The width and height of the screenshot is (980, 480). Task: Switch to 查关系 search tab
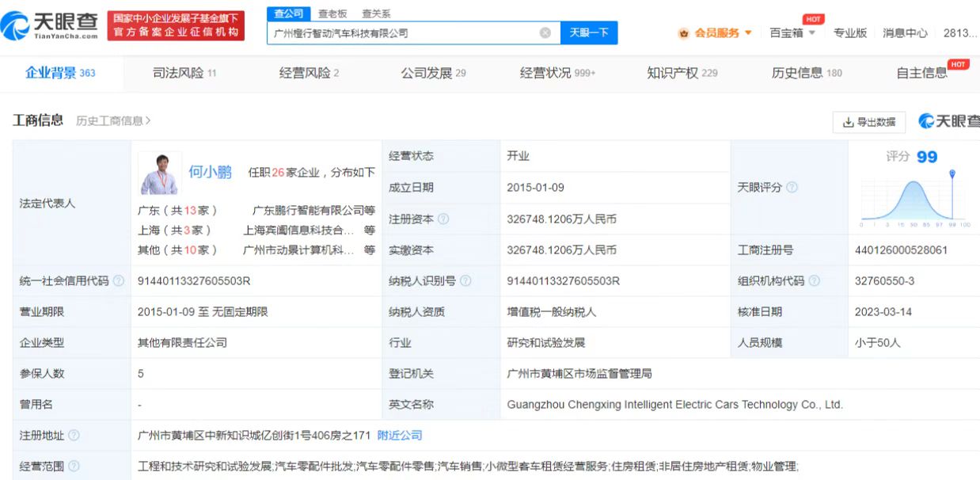point(376,13)
